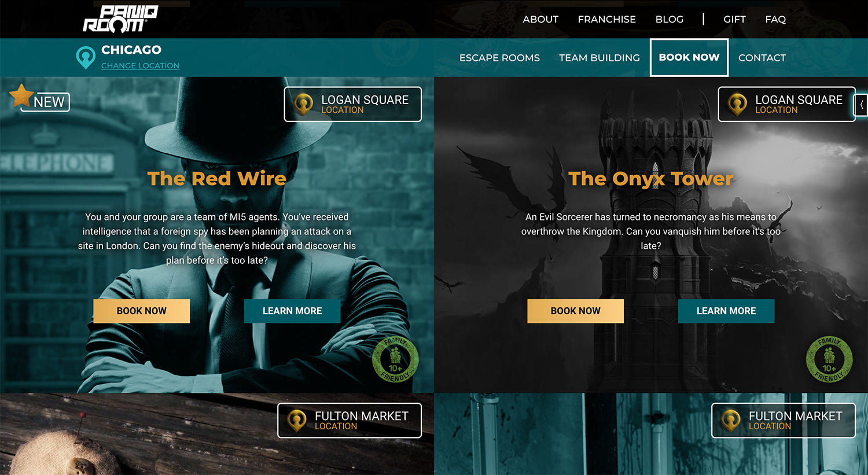
Task: Expand the side panel arrow tab
Action: pos(862,105)
